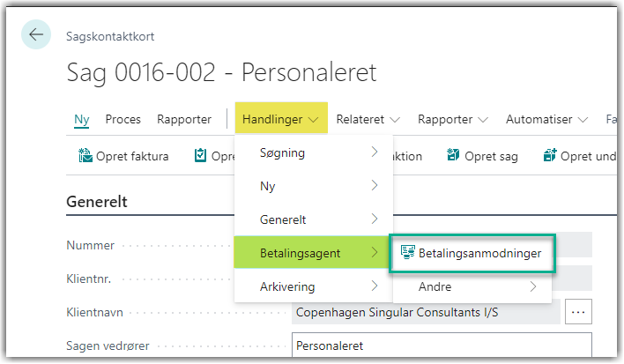Click the Betalingsanmodninger menu entry
The width and height of the screenshot is (624, 364).
[x=472, y=253]
